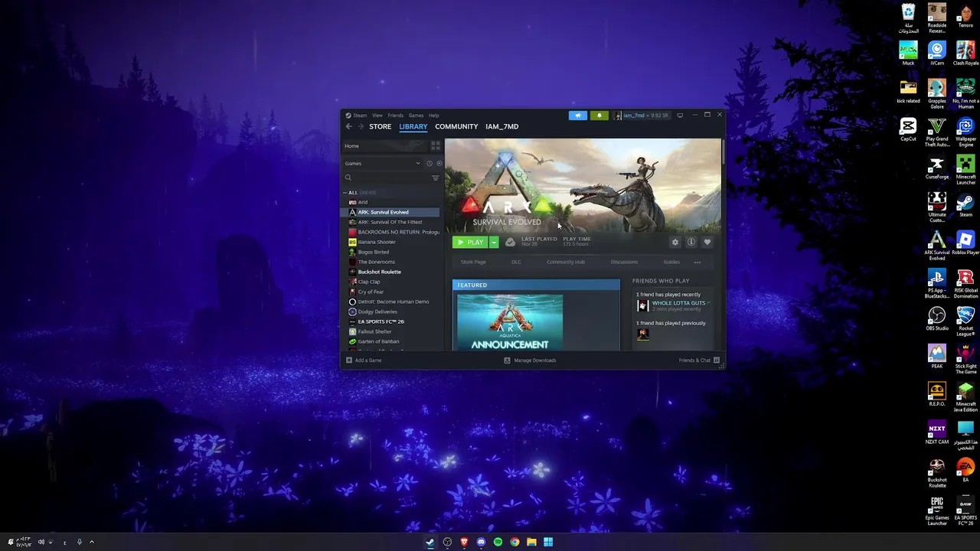
Task: Open File Explorer from the taskbar
Action: 531,542
